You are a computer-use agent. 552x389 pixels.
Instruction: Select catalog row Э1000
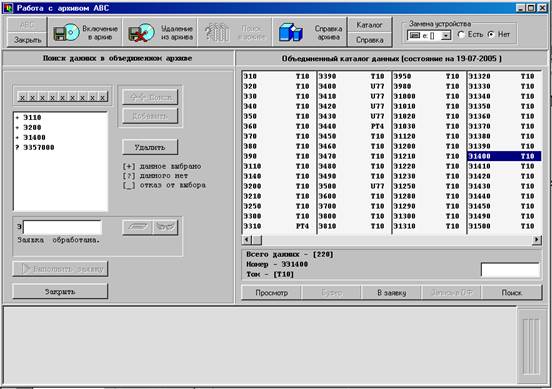tap(429, 96)
